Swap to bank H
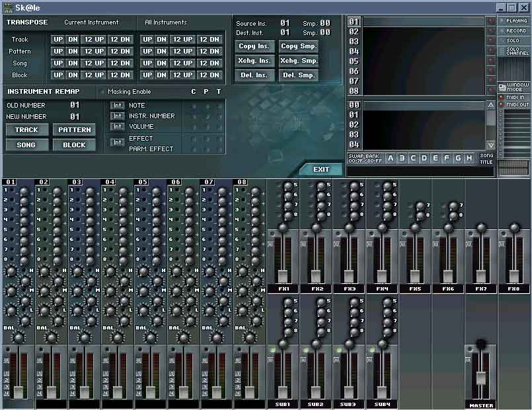532x410 pixels. pos(469,158)
